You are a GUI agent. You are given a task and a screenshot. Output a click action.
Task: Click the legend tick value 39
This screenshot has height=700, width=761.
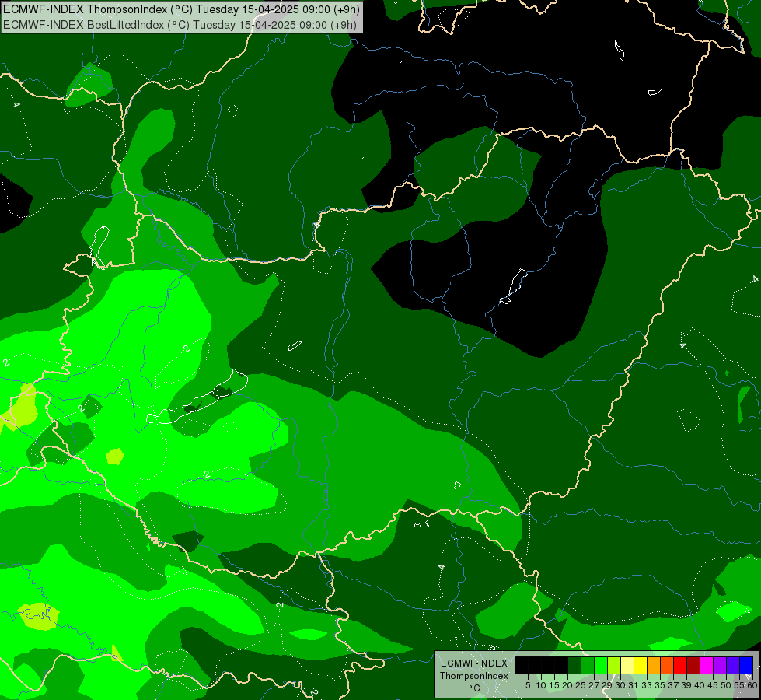coord(686,685)
